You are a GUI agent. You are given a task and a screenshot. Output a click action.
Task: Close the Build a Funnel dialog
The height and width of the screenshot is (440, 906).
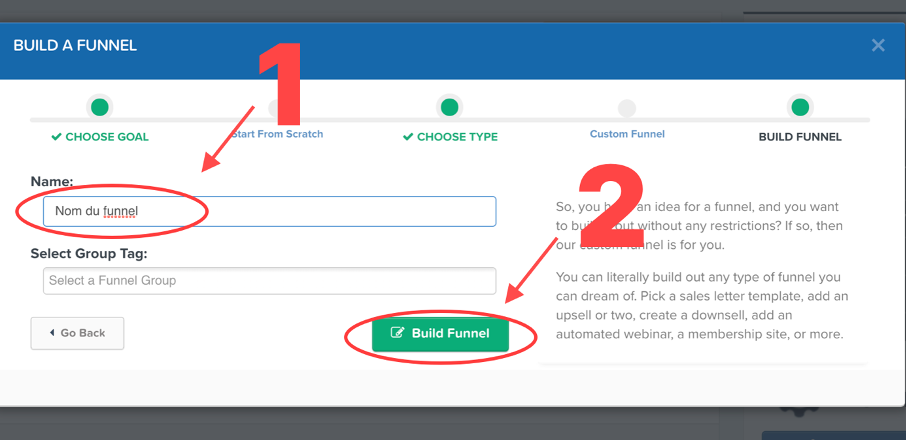click(878, 46)
